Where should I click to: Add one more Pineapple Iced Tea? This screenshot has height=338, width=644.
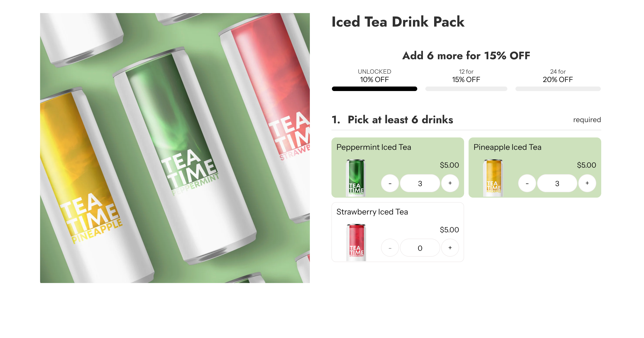click(x=587, y=183)
